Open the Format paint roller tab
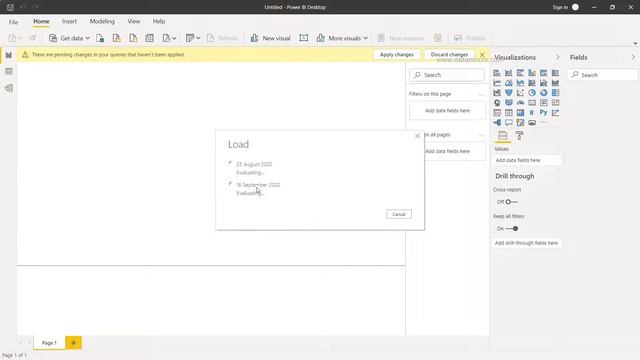The image size is (640, 360). tap(519, 136)
